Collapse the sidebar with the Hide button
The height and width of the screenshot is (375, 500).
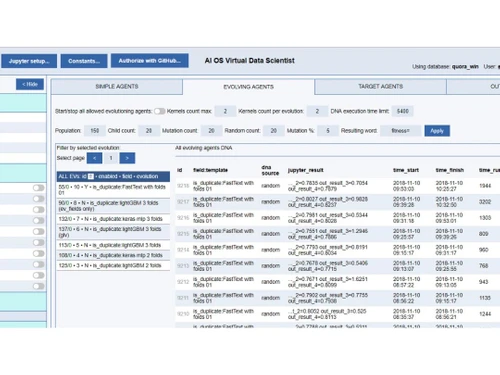tap(30, 84)
